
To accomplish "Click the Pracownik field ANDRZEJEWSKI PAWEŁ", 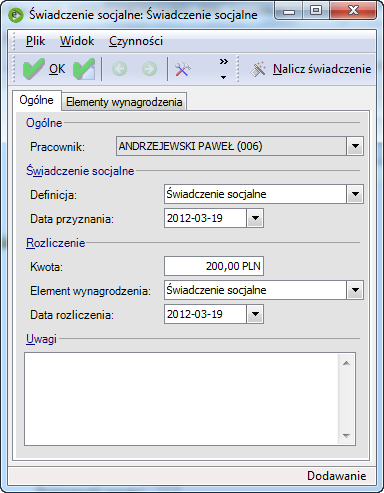I will point(231,146).
